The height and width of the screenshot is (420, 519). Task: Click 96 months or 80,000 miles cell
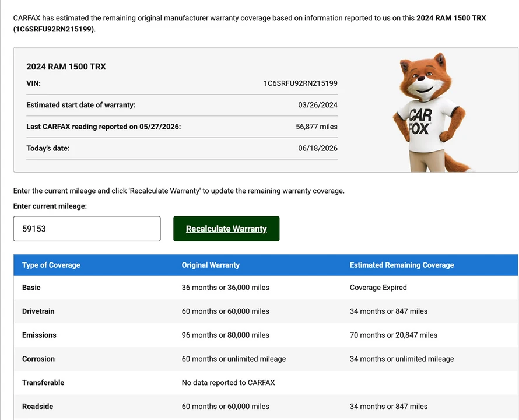226,335
